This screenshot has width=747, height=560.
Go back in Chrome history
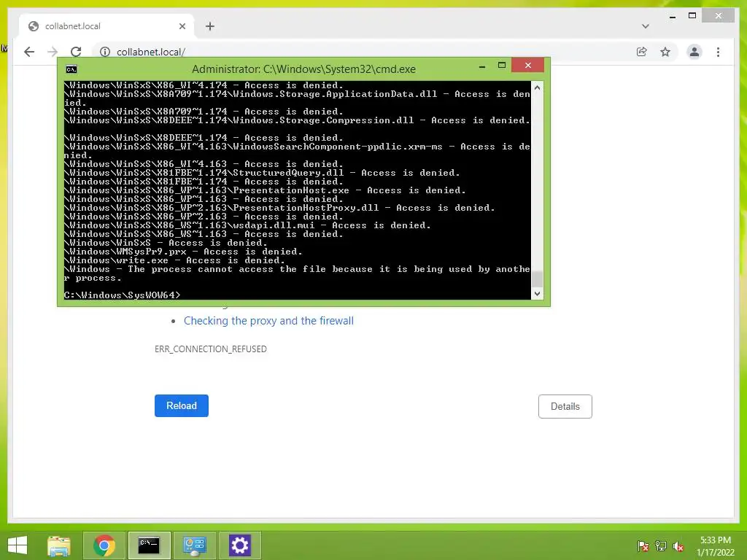[29, 52]
